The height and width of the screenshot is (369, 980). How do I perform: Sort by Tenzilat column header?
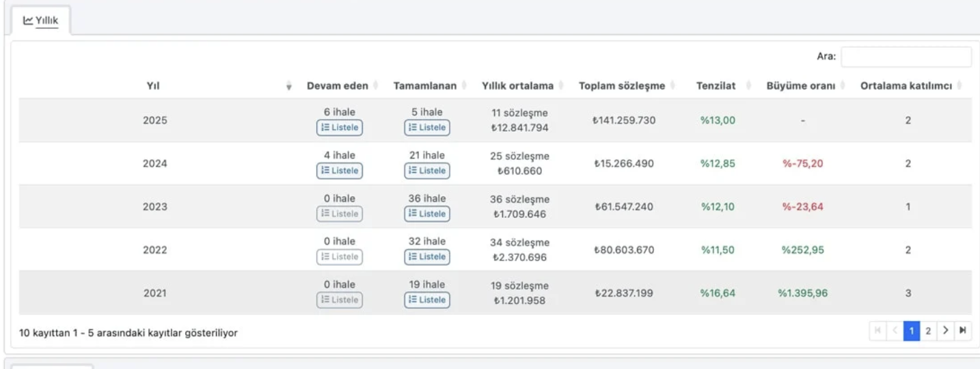click(716, 86)
